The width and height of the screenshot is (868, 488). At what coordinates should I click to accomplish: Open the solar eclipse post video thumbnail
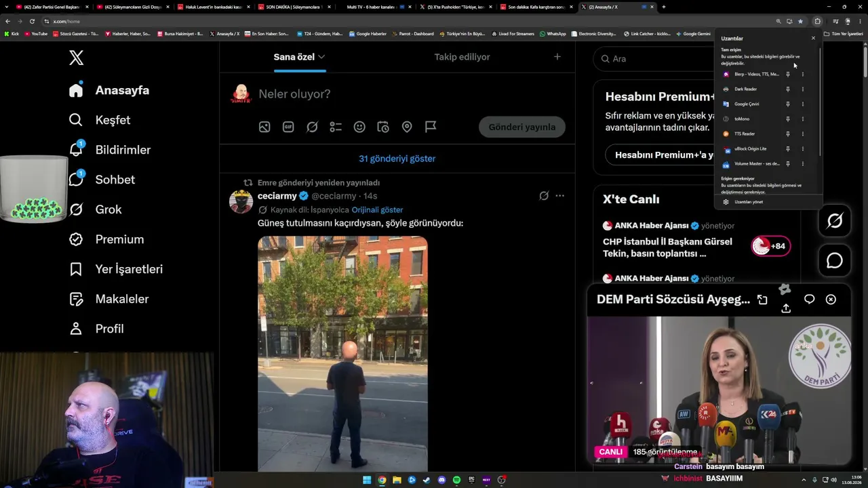pyautogui.click(x=342, y=353)
